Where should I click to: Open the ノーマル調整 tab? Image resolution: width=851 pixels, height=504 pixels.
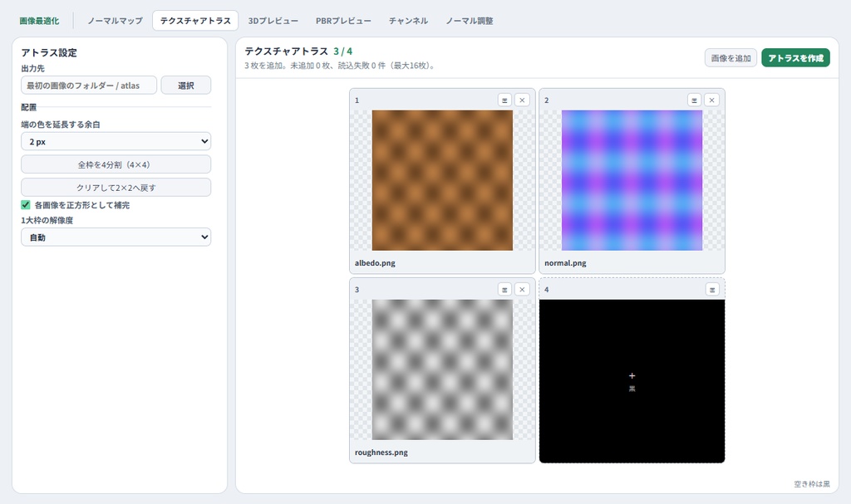click(470, 21)
